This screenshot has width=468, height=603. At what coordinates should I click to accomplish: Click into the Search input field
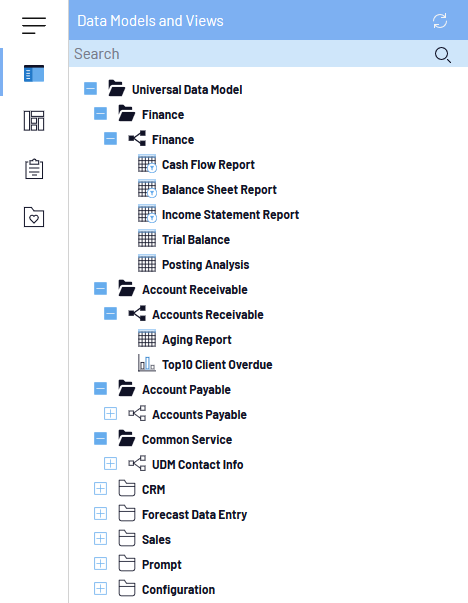(x=250, y=54)
